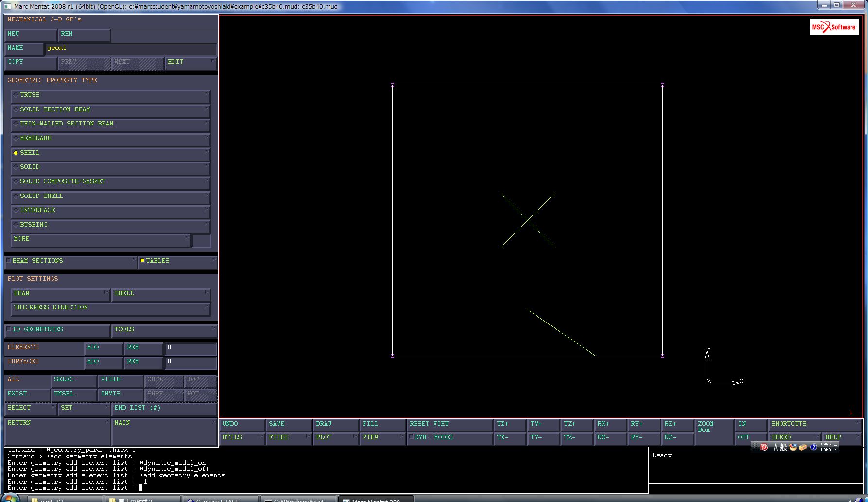The image size is (868, 502).
Task: Click the SAVE button
Action: [x=289, y=424]
